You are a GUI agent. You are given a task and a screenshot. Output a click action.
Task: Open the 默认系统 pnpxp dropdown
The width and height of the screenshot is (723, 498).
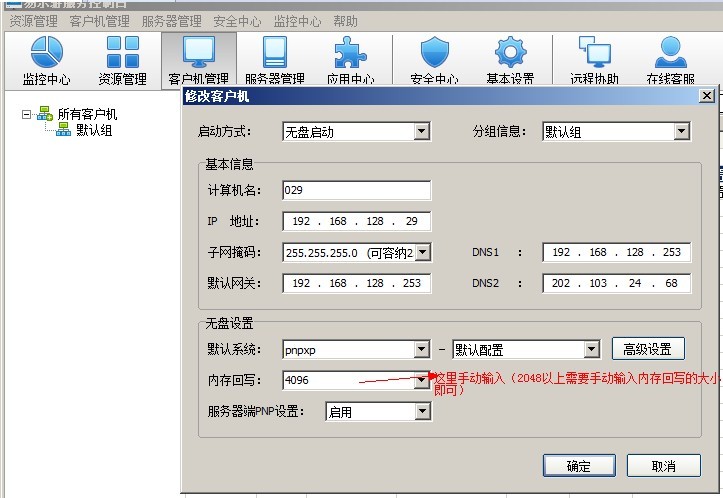421,349
